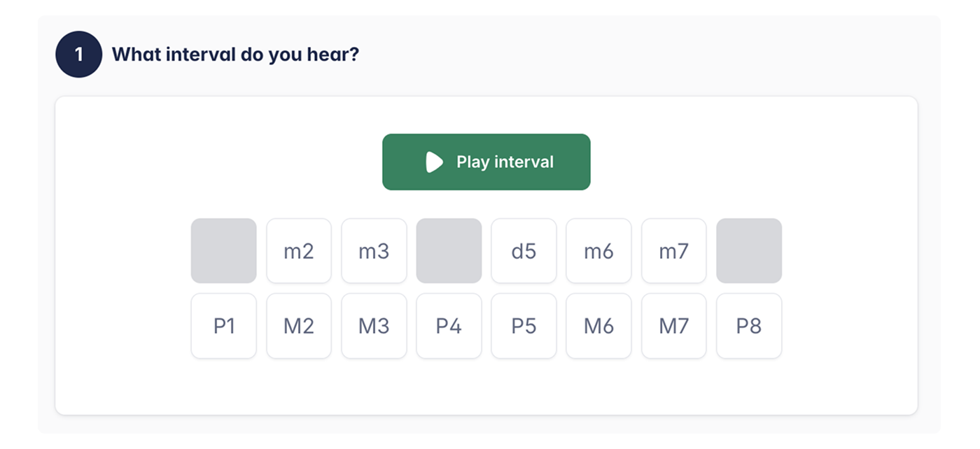Click the white play triangle icon
The image size is (980, 449).
pyautogui.click(x=434, y=162)
